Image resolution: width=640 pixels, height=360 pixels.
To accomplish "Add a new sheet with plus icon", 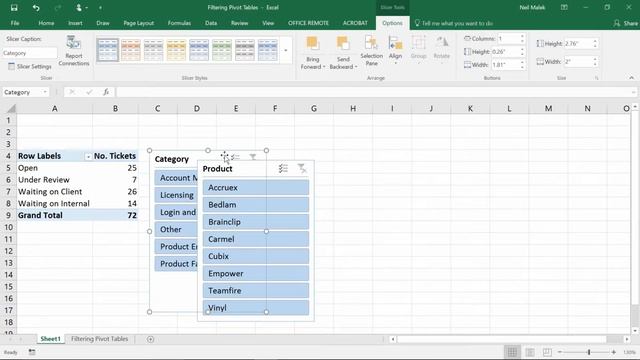I will (x=150, y=339).
